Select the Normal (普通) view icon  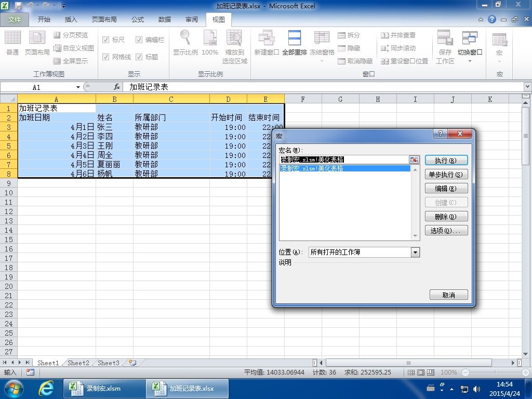(12, 43)
